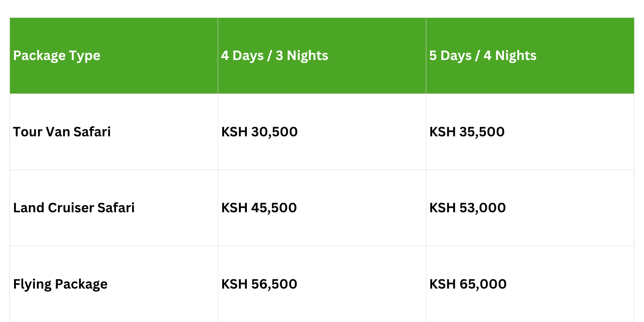Select the KSH 30,500 price cell
This screenshot has height=322, width=644.
259,132
